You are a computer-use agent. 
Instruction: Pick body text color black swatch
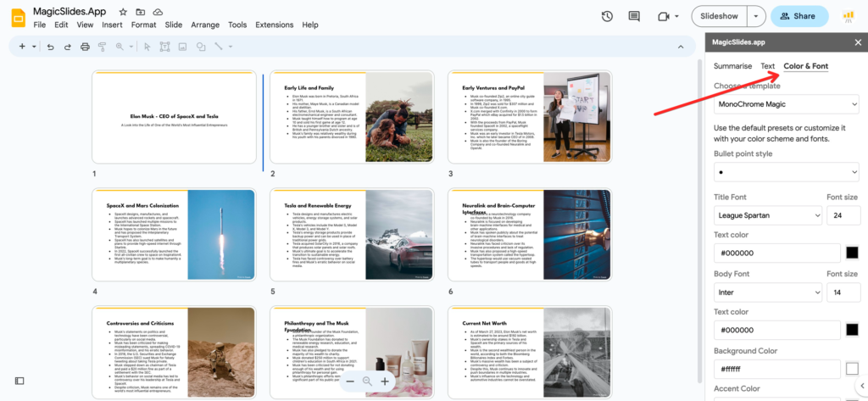click(853, 330)
